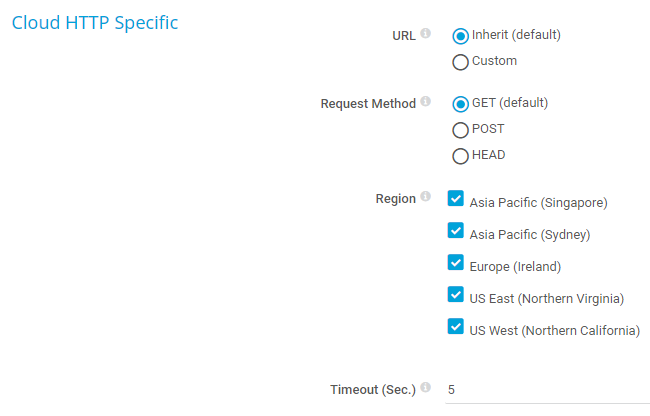This screenshot has width=650, height=416.
Task: Click the Request Method field label
Action: [367, 104]
